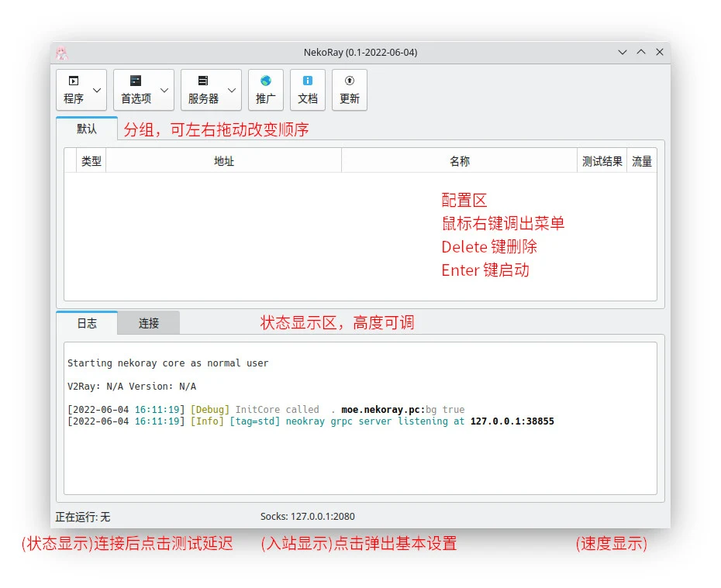Image resolution: width=721 pixels, height=588 pixels.
Task: Click the NekoRay app icon in title bar
Action: pos(61,53)
